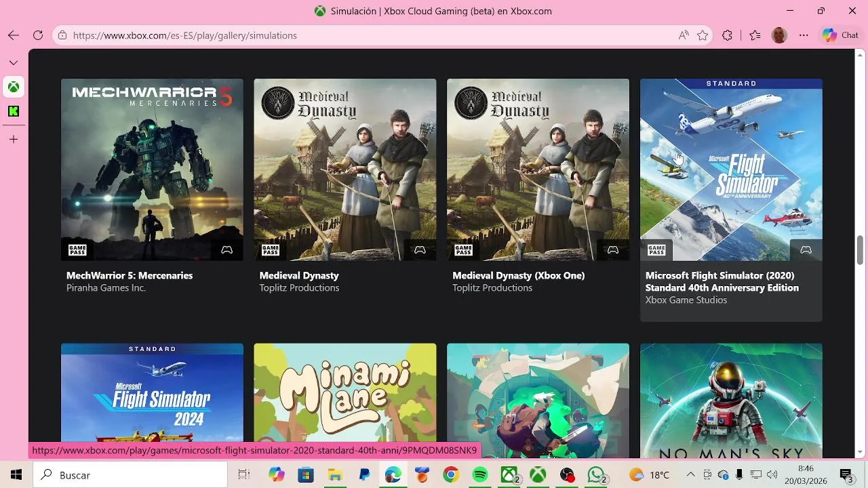Open the Favorites list icon
Viewport: 868px width, 488px height.
(755, 35)
